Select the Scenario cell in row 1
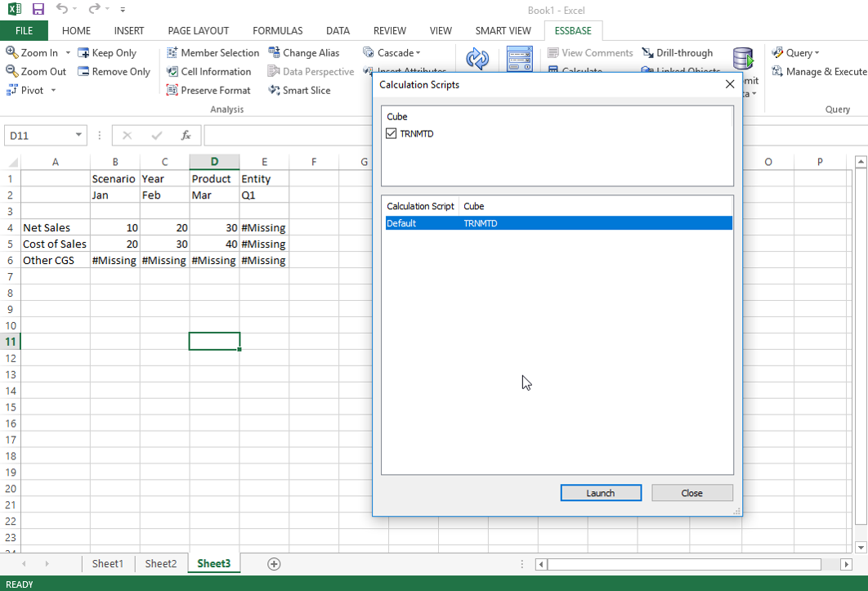Screen dimensions: 868x591 coord(115,179)
